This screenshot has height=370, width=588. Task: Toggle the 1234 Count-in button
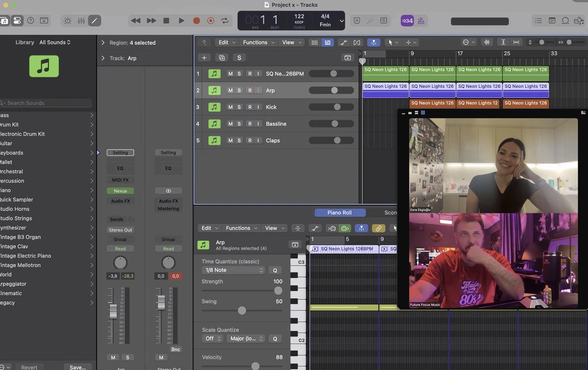407,21
